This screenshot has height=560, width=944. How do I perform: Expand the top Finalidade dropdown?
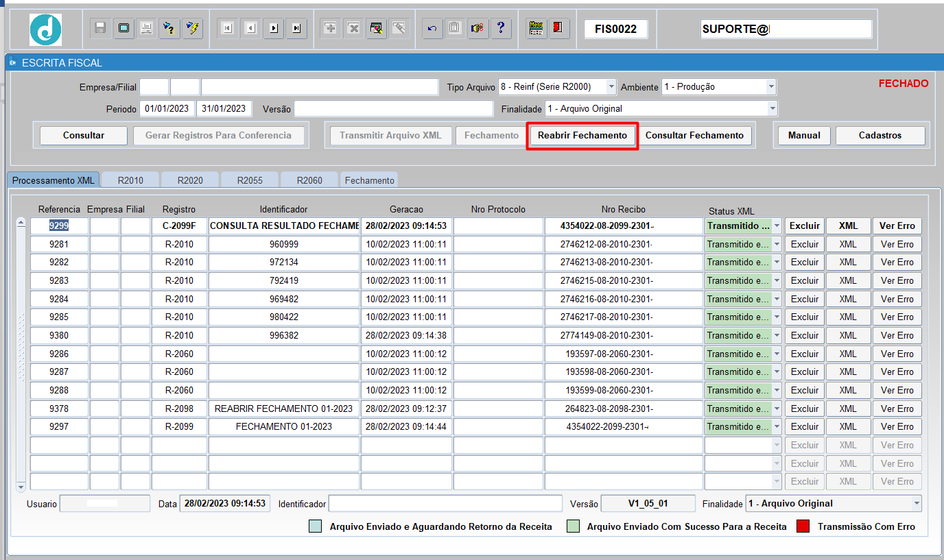(x=772, y=108)
